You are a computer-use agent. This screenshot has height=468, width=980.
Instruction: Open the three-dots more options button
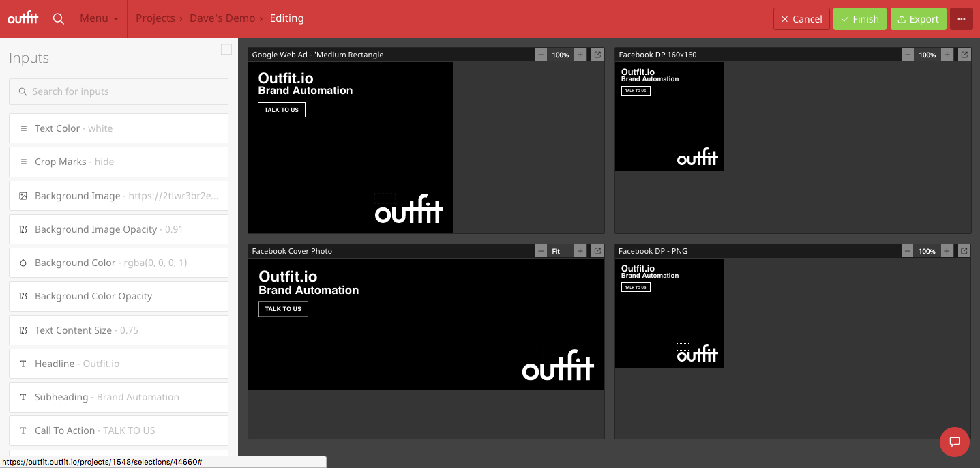point(962,18)
